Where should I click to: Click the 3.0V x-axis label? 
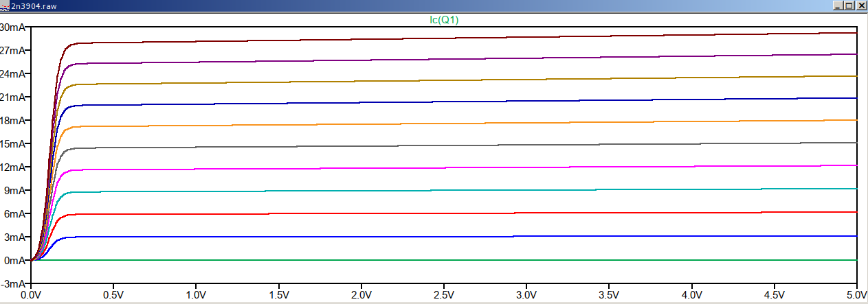coord(526,295)
